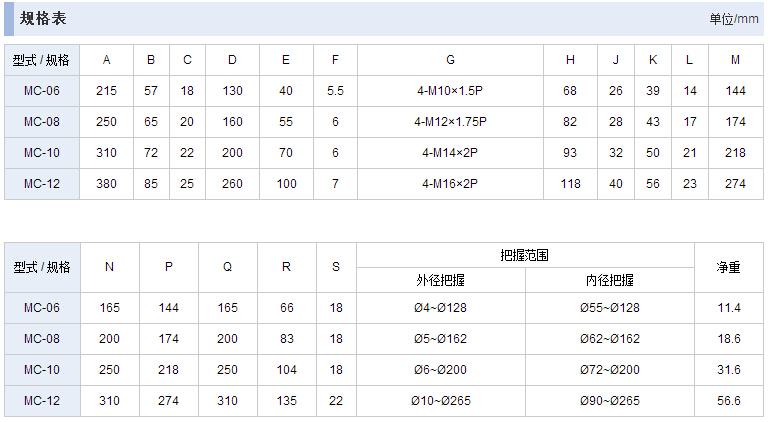Click the Ø4~Ø128 range cell
The height and width of the screenshot is (422, 774).
point(440,308)
